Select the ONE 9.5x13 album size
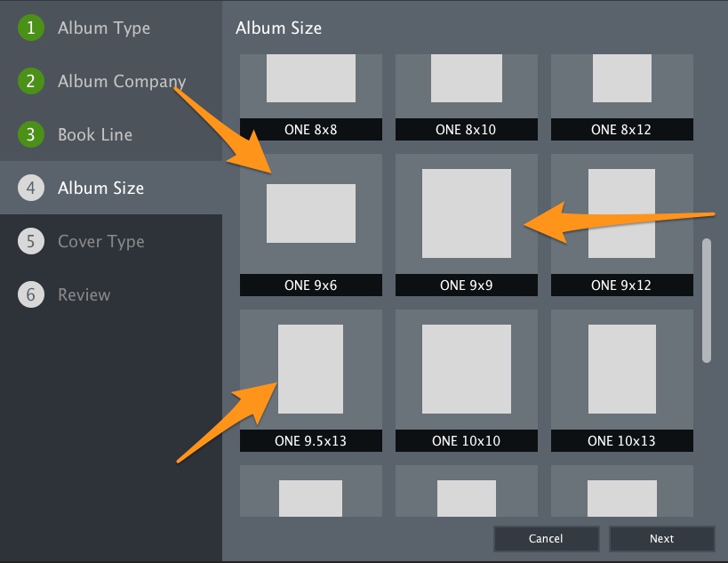The width and height of the screenshot is (728, 563). click(x=310, y=380)
